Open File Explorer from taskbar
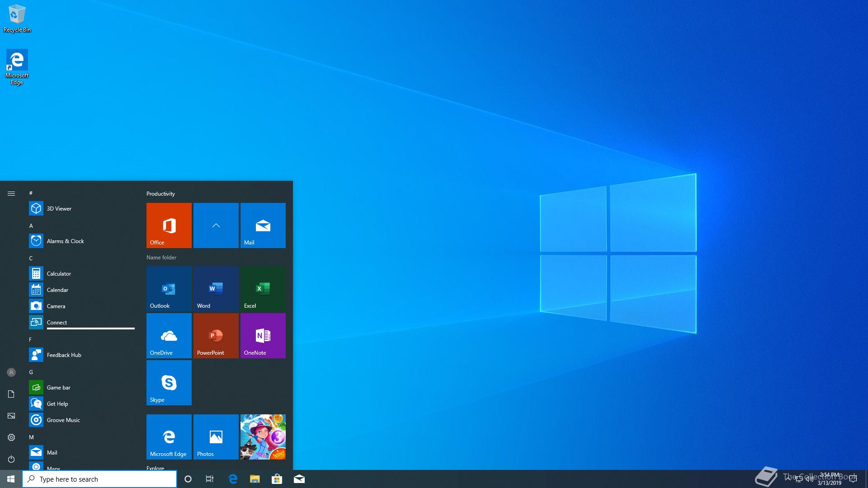Screen dimensions: 868x488 coord(255,479)
